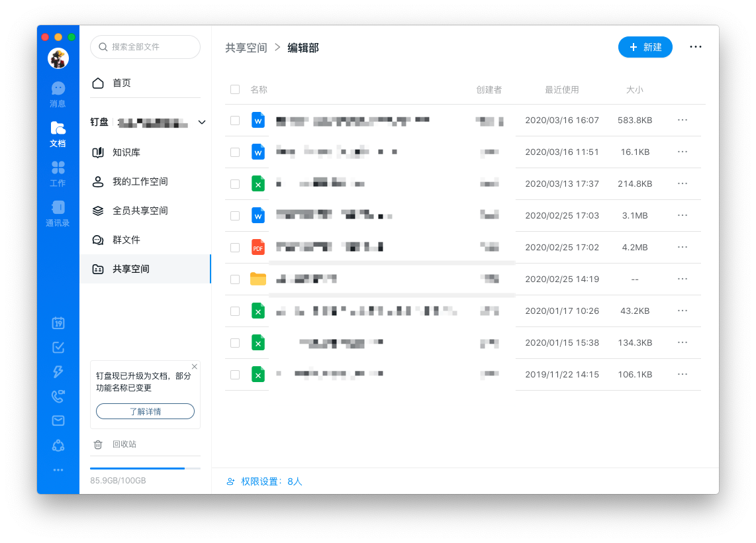Image resolution: width=756 pixels, height=543 pixels.
Task: Check the box for the 583.8KB file
Action: (235, 121)
